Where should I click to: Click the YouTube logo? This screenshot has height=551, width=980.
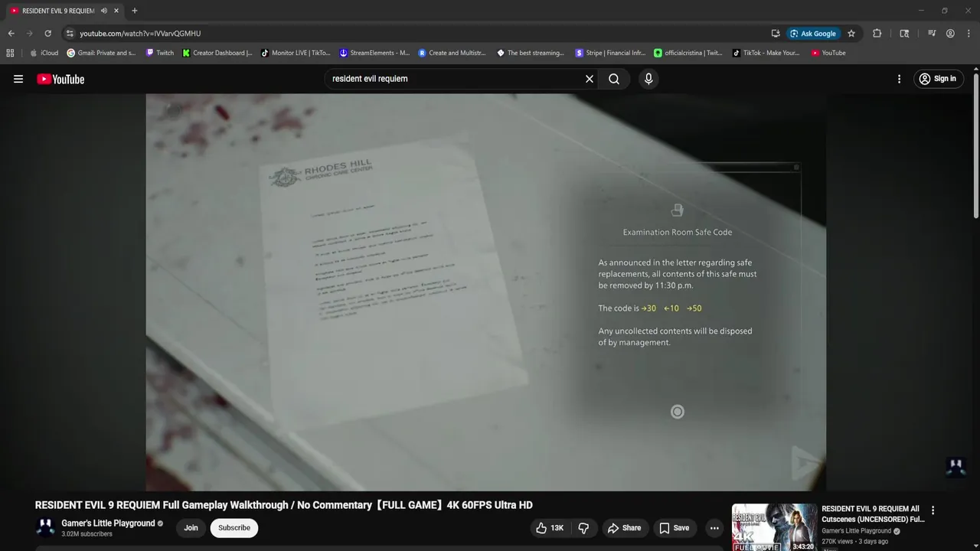point(60,79)
